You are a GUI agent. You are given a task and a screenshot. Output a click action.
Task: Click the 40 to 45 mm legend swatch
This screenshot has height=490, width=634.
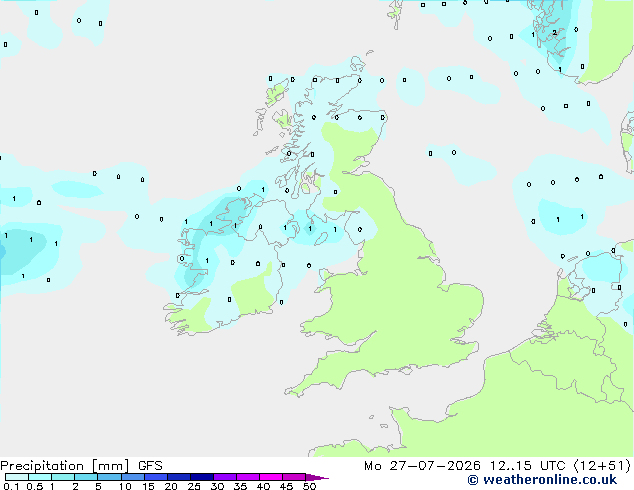point(271,477)
